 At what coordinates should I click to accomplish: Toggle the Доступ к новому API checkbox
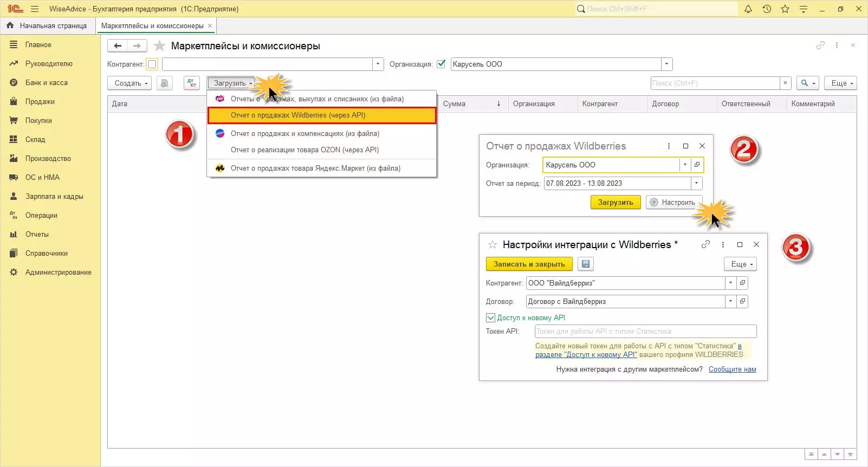point(490,317)
